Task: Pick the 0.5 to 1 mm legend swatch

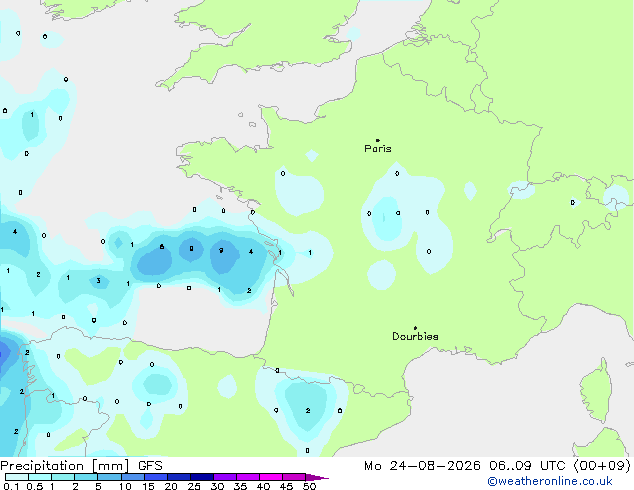Action: pos(40,477)
